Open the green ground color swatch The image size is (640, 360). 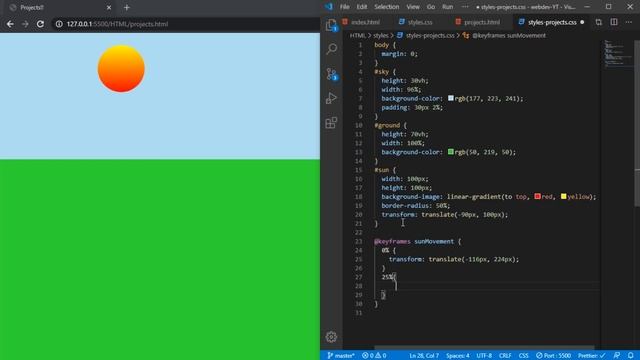[x=451, y=151]
